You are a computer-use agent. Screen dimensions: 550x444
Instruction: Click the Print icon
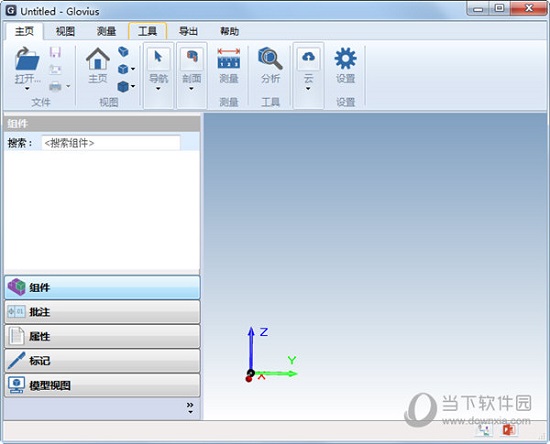[x=55, y=86]
